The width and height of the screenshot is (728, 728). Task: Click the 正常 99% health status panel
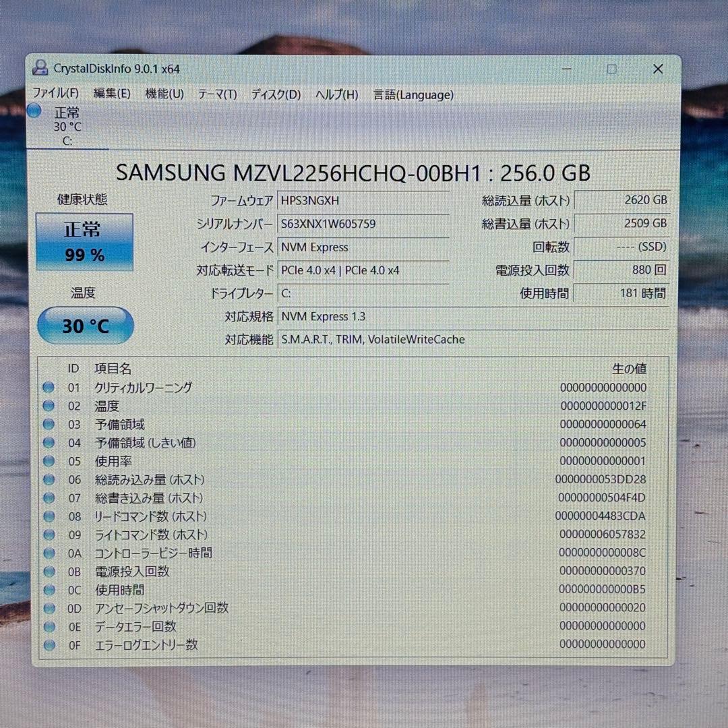tap(85, 241)
